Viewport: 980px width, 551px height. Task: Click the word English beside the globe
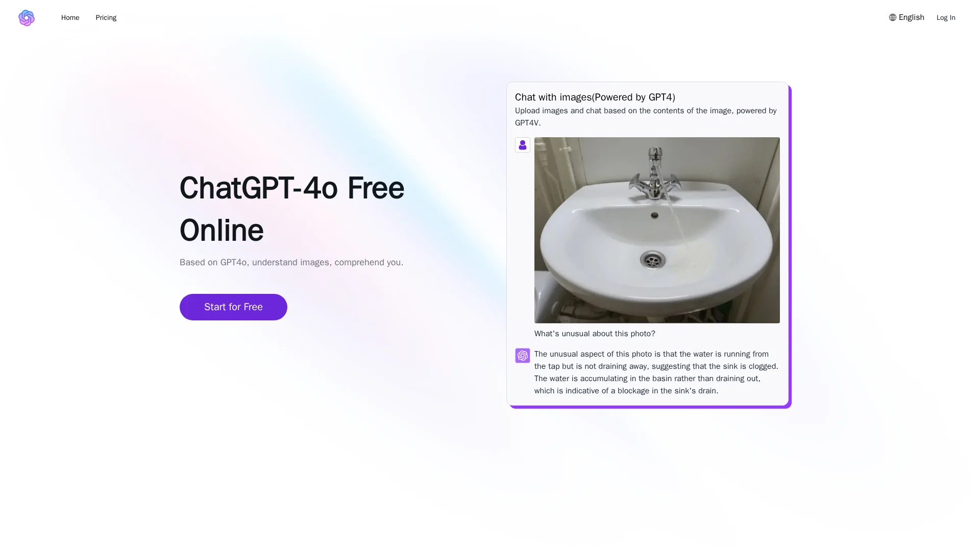click(912, 17)
